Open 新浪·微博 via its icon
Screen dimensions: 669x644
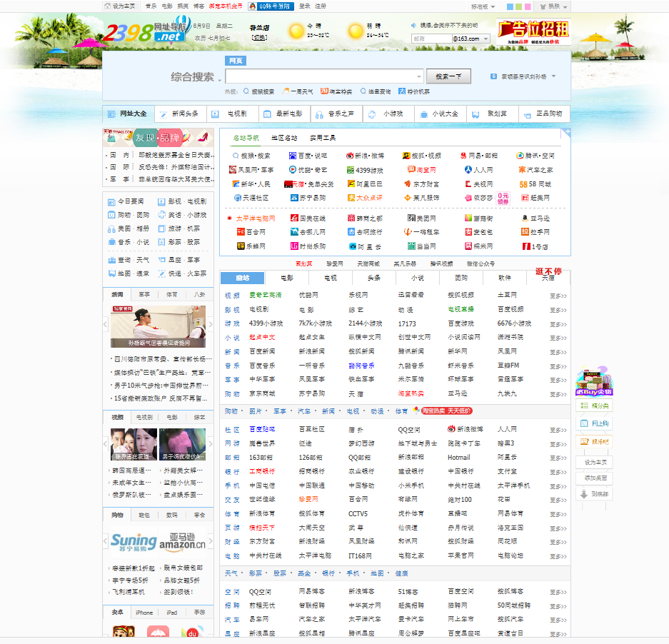tap(349, 155)
